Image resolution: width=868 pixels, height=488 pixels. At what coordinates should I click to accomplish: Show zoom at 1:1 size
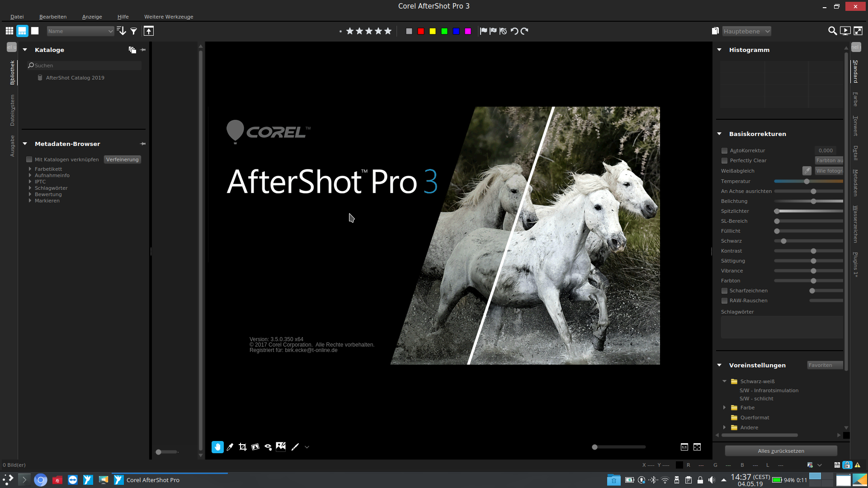coord(684,447)
